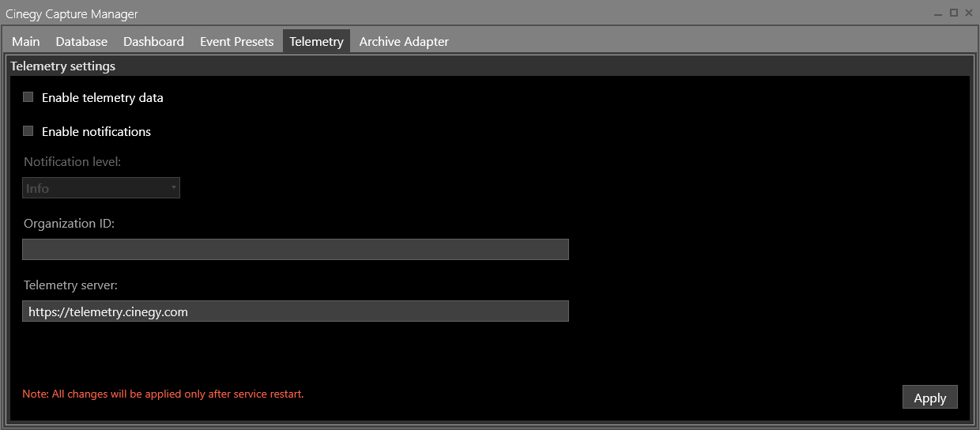Open the Notification level dropdown

coord(101,188)
